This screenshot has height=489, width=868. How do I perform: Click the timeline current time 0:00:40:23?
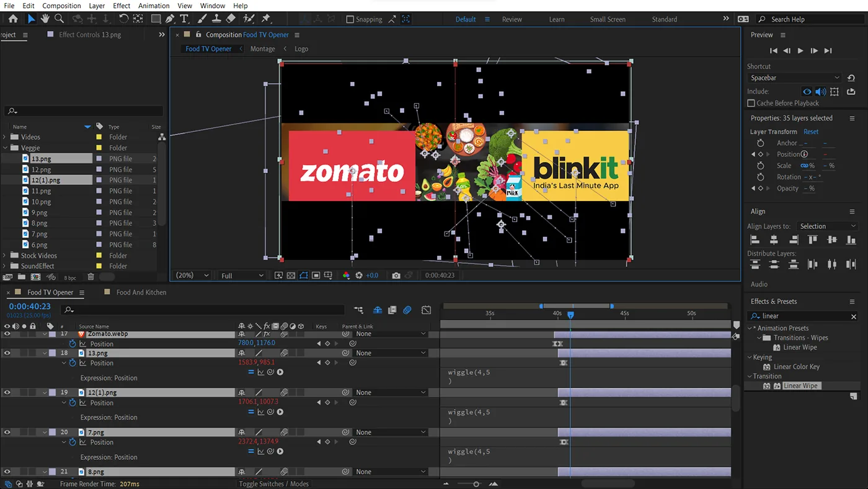pyautogui.click(x=30, y=307)
